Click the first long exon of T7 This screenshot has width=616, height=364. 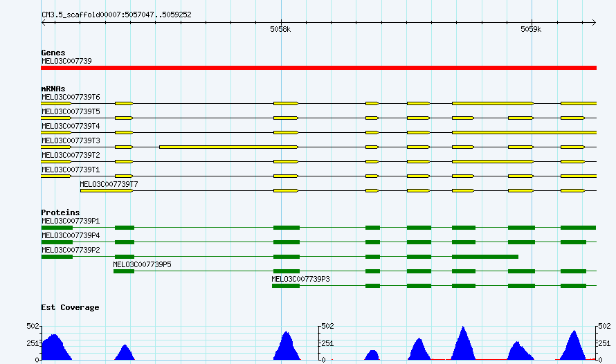pyautogui.click(x=107, y=191)
